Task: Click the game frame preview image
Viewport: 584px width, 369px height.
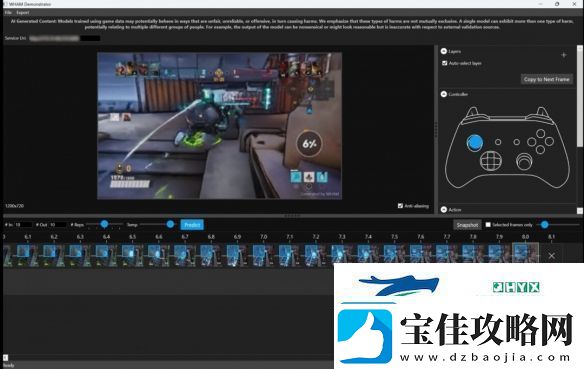Action: (x=219, y=125)
